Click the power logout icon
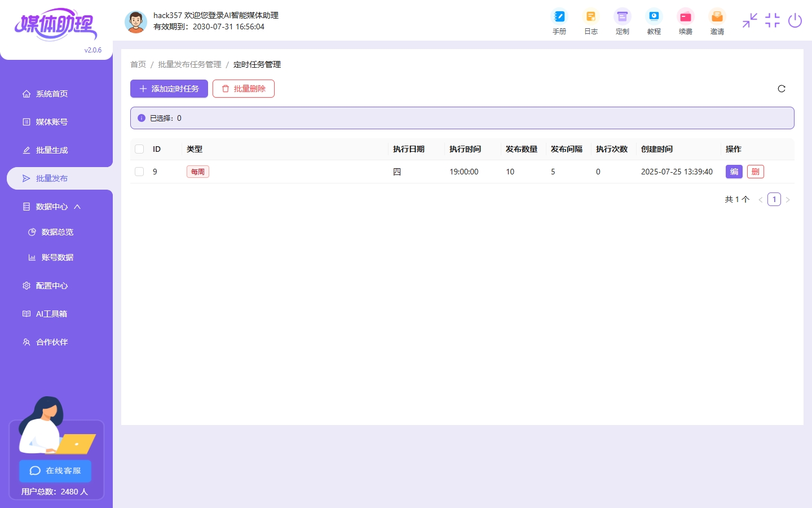812x508 pixels. point(795,20)
